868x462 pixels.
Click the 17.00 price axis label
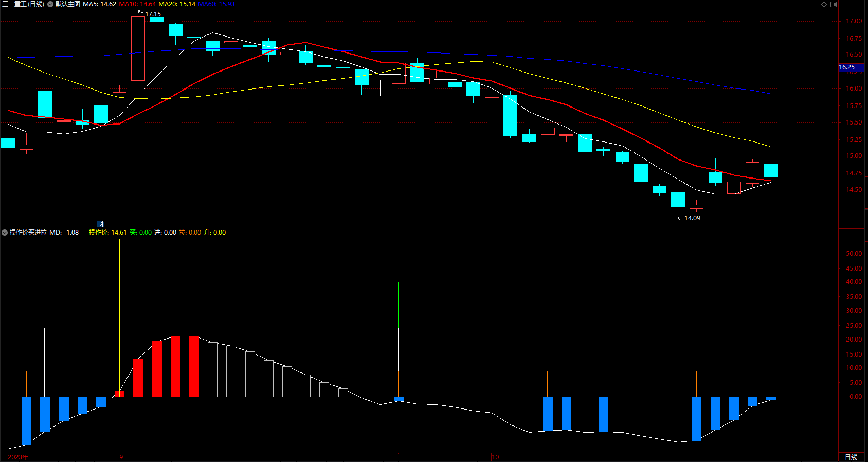click(854, 21)
